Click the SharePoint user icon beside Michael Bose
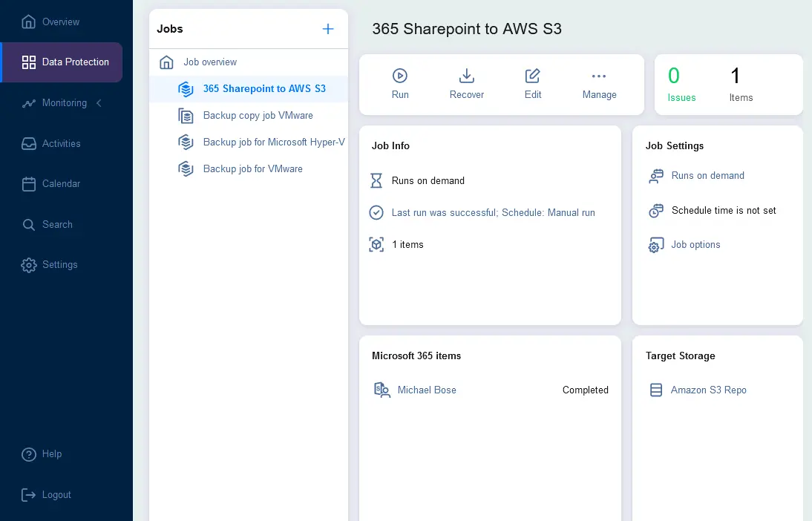 [382, 390]
